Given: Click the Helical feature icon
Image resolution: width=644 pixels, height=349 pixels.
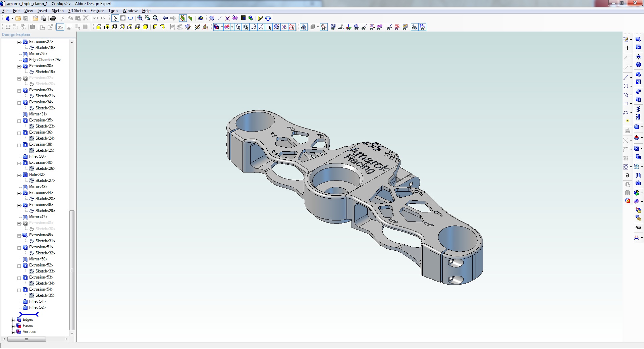Looking at the screenshot, I should pos(638,109).
